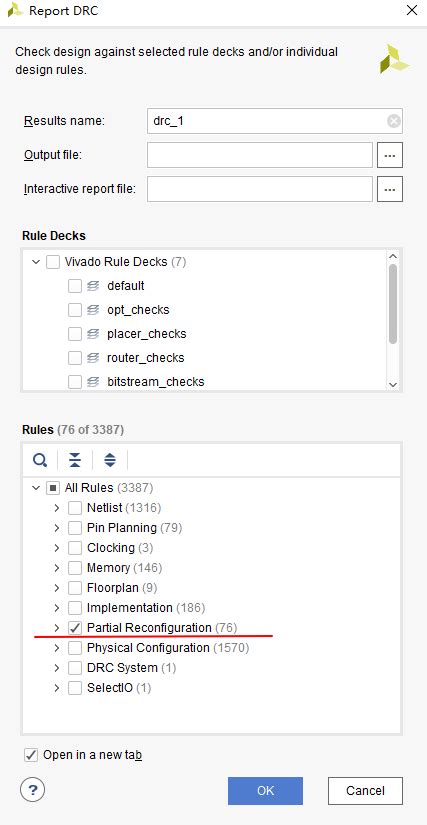Screen dimensions: 427x825
Task: Expand the Physical Configuration rules category
Action: tap(57, 648)
